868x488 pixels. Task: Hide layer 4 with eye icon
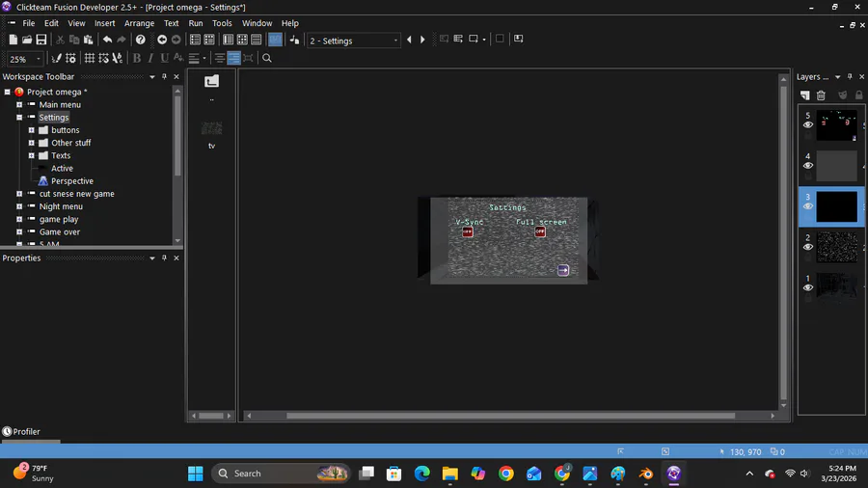[808, 166]
